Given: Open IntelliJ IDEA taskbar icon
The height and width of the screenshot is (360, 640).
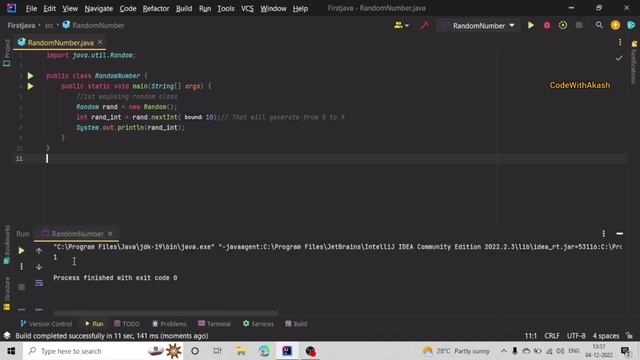Looking at the screenshot, I should (x=287, y=351).
